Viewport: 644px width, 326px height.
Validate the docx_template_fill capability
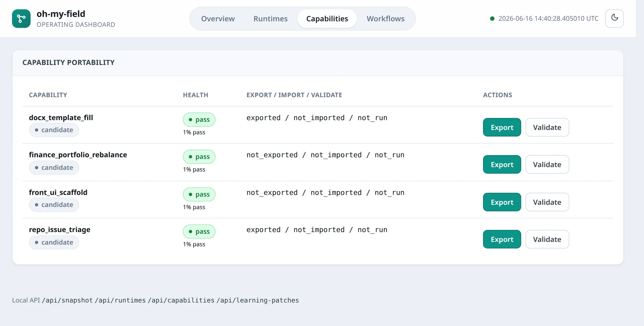547,127
